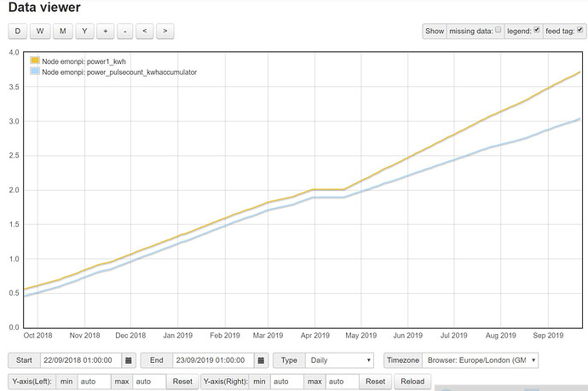Pan right with the > button

[165, 32]
